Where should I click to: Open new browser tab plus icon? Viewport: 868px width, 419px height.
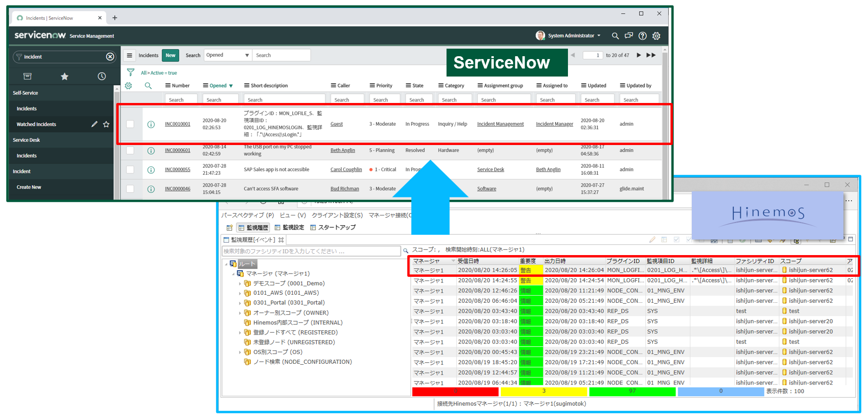pyautogui.click(x=115, y=18)
